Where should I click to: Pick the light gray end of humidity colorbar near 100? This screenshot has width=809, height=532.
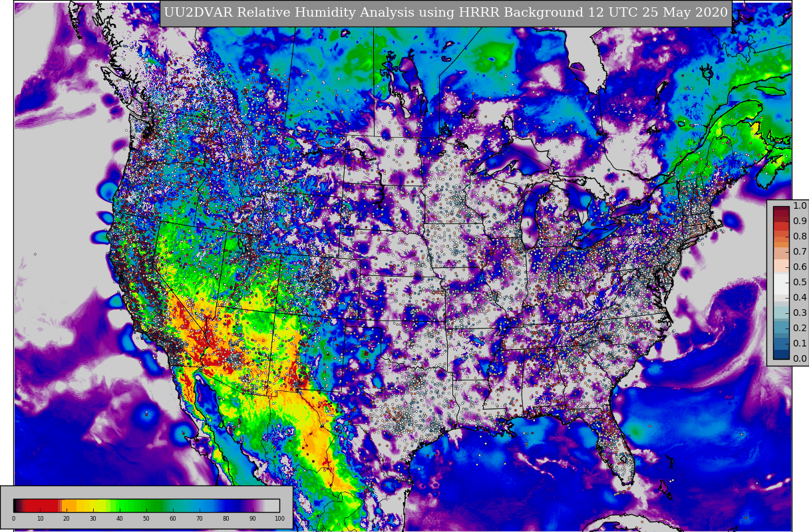tap(273, 505)
